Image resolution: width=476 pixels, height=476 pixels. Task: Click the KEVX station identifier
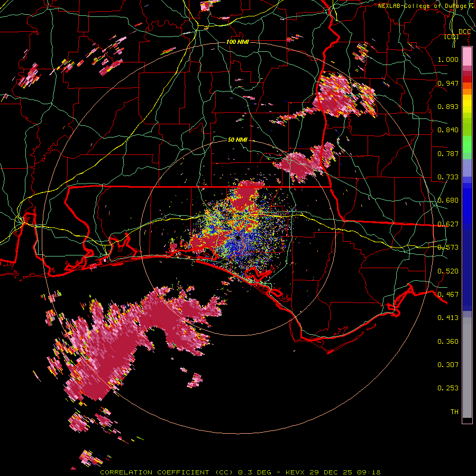tap(296, 472)
